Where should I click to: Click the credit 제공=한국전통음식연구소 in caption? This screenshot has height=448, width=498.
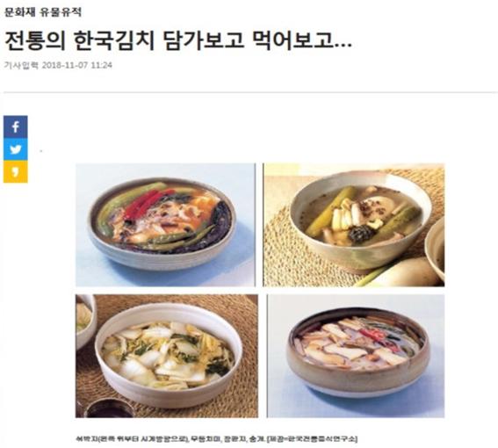coord(313,439)
